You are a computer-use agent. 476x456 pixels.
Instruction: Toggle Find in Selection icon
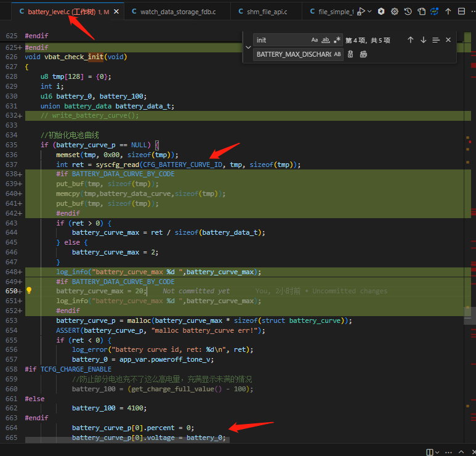click(x=436, y=40)
